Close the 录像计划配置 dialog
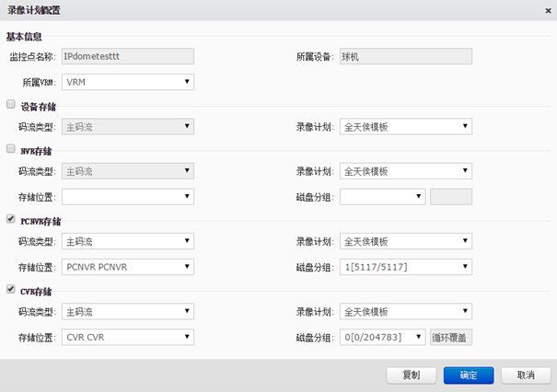This screenshot has height=392, width=557. click(548, 11)
